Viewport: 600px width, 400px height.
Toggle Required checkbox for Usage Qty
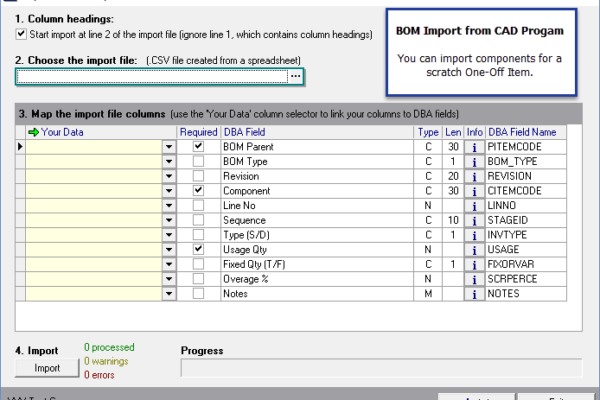198,250
